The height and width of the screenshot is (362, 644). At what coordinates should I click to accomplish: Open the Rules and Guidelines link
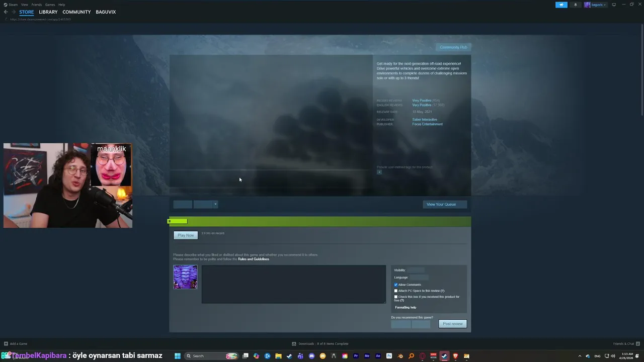(254, 259)
